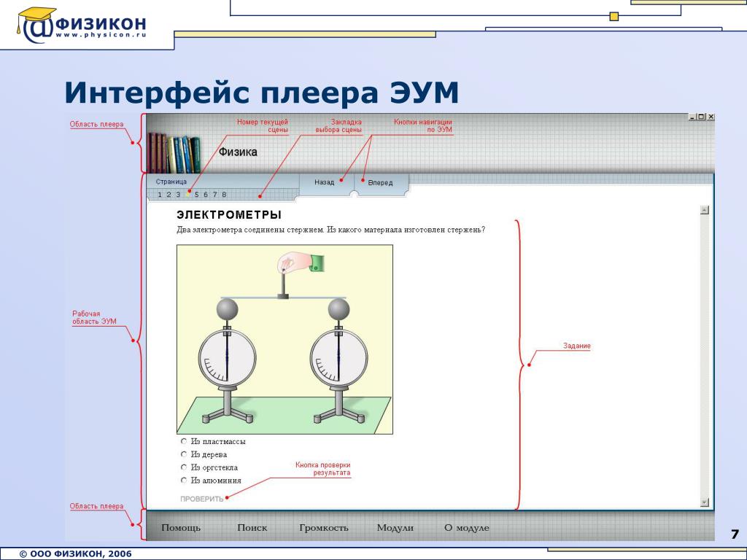The height and width of the screenshot is (560, 747).
Task: Click the right electrometer ball
Action: tap(338, 309)
